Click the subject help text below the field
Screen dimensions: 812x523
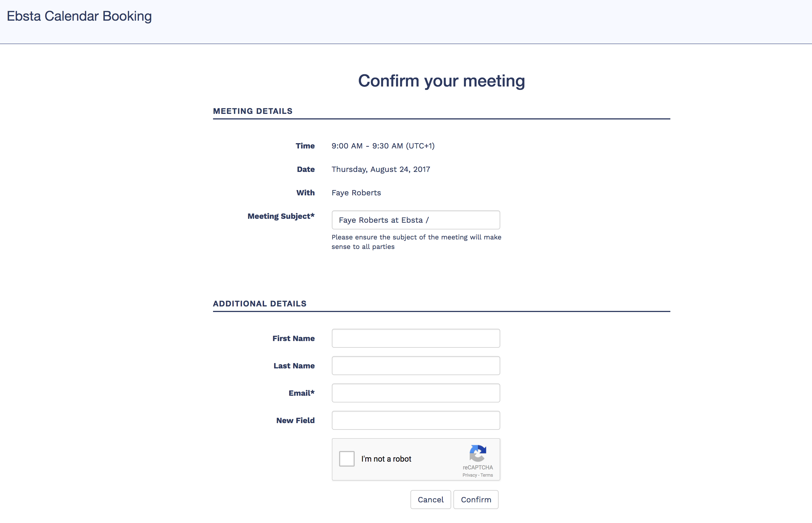click(416, 242)
